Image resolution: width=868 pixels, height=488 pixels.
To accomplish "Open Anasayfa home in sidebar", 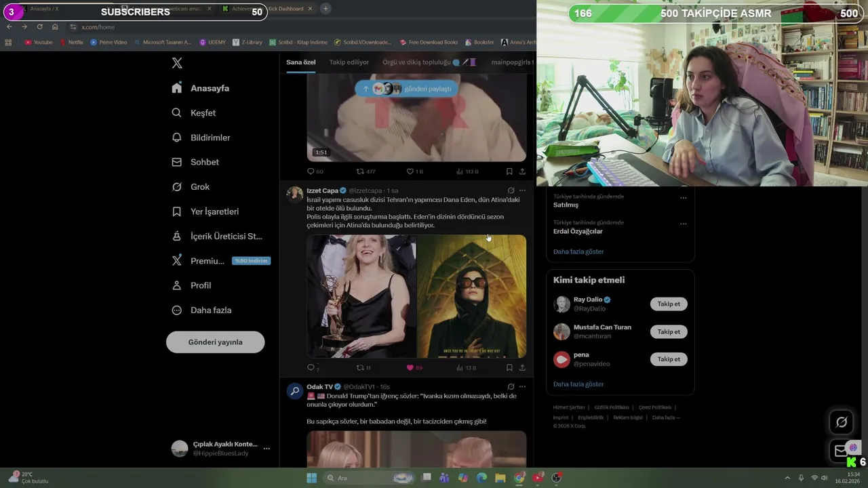I will pos(201,88).
